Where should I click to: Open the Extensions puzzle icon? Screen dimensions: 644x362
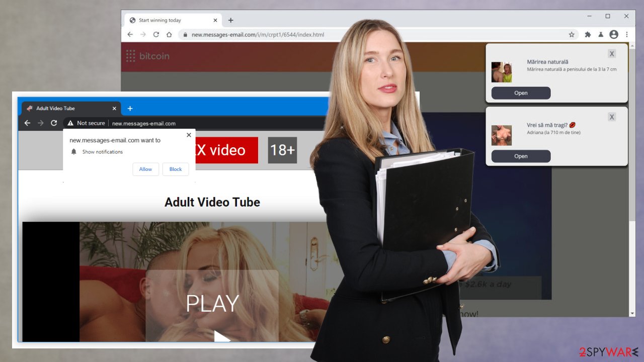tap(588, 35)
